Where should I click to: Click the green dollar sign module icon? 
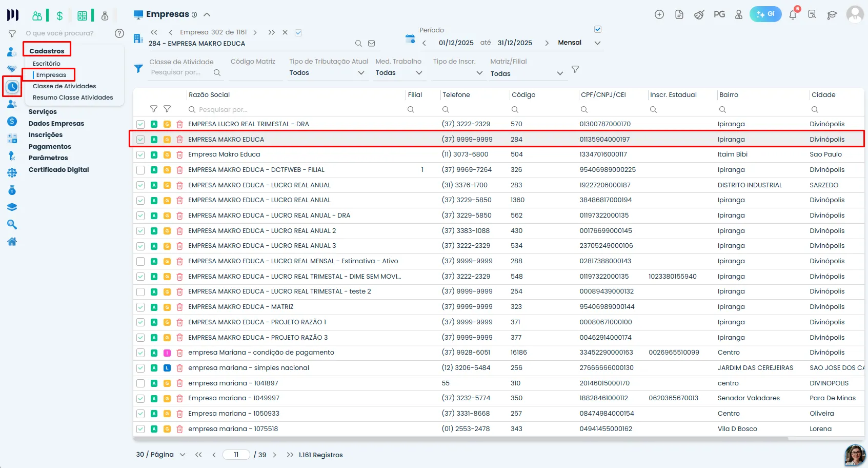(59, 16)
